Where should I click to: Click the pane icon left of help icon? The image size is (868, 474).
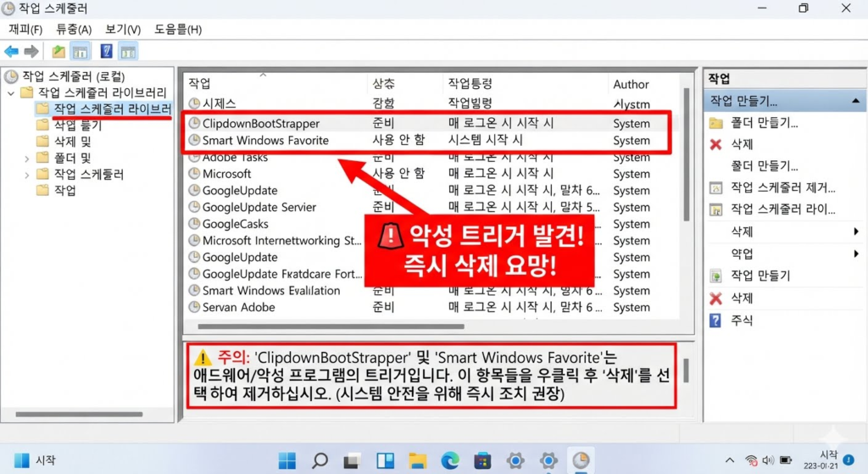click(x=81, y=52)
